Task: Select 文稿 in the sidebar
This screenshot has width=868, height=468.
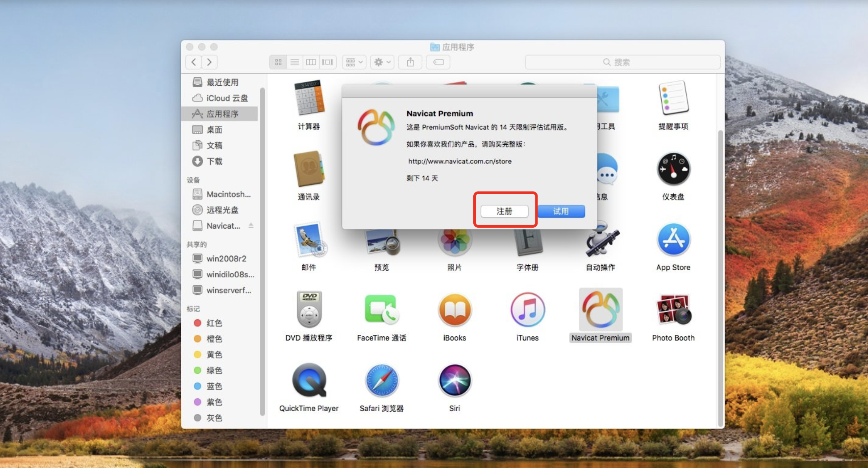Action: click(x=220, y=145)
